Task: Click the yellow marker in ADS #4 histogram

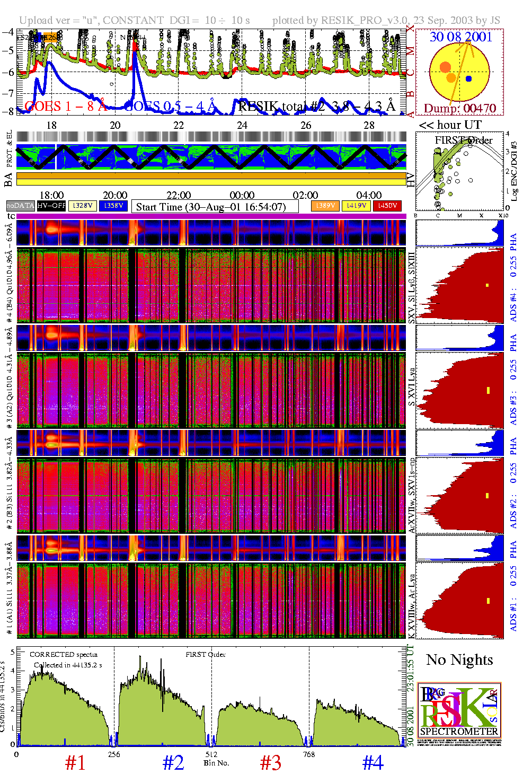Action: [x=487, y=285]
